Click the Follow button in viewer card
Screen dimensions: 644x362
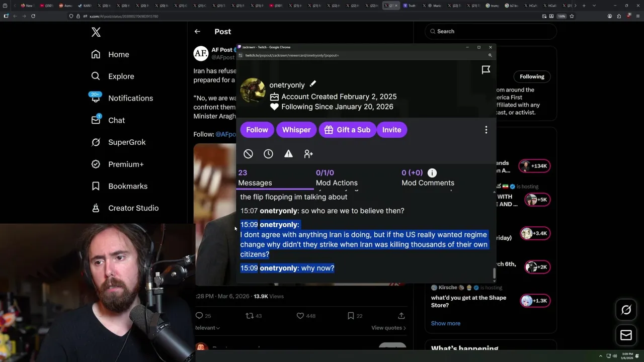pyautogui.click(x=257, y=130)
